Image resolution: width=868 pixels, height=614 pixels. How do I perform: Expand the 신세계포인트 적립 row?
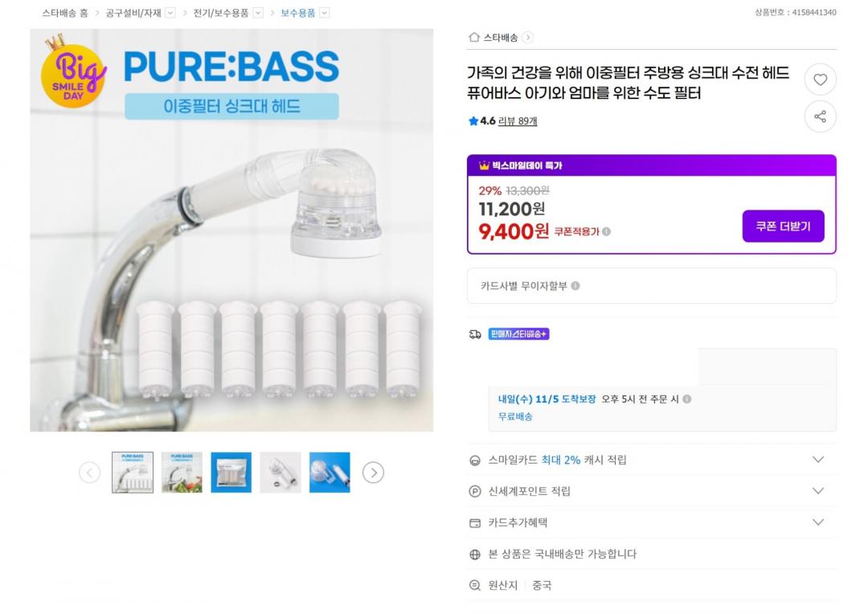(818, 491)
